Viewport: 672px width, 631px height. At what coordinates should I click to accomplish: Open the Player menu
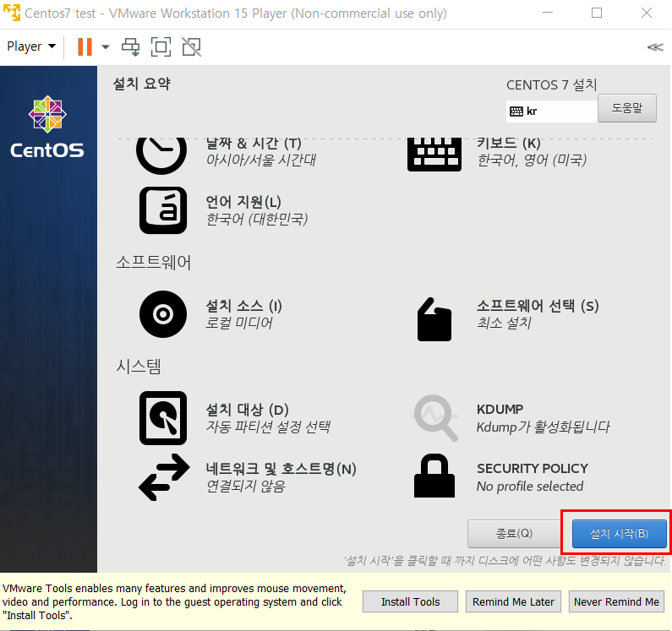click(x=31, y=46)
